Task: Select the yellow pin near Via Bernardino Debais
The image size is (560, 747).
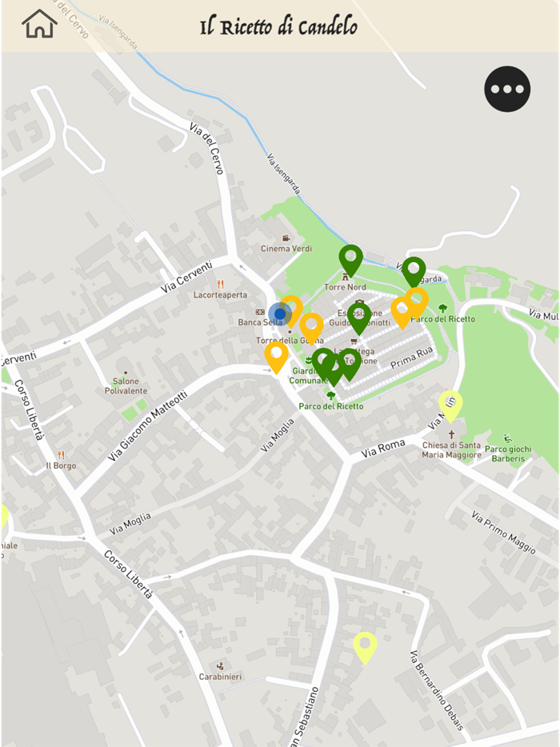Action: click(x=365, y=649)
